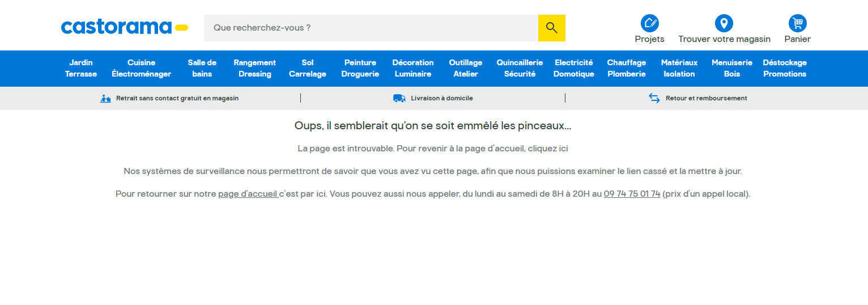Click the "Nos systèmes de surveillance" paragraph

pyautogui.click(x=433, y=171)
